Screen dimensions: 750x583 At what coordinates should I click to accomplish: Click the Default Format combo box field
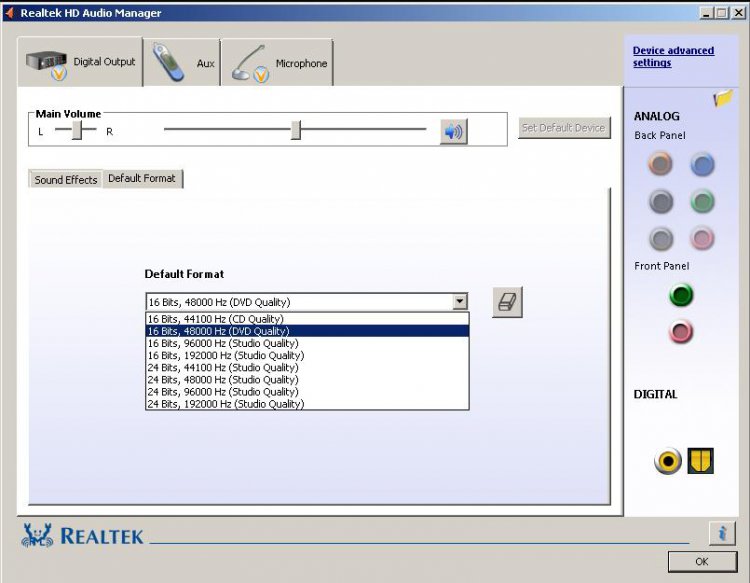point(307,302)
